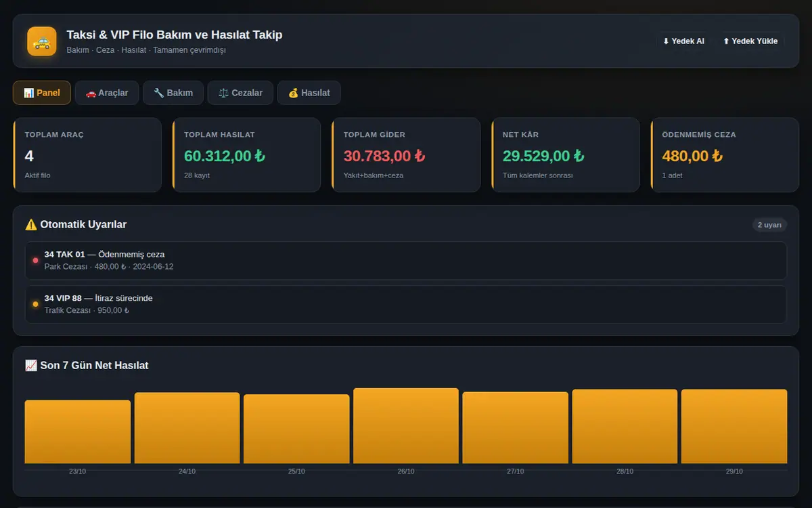Click the chart bar for 23/10
Viewport: 812px width, 508px height.
[x=78, y=432]
